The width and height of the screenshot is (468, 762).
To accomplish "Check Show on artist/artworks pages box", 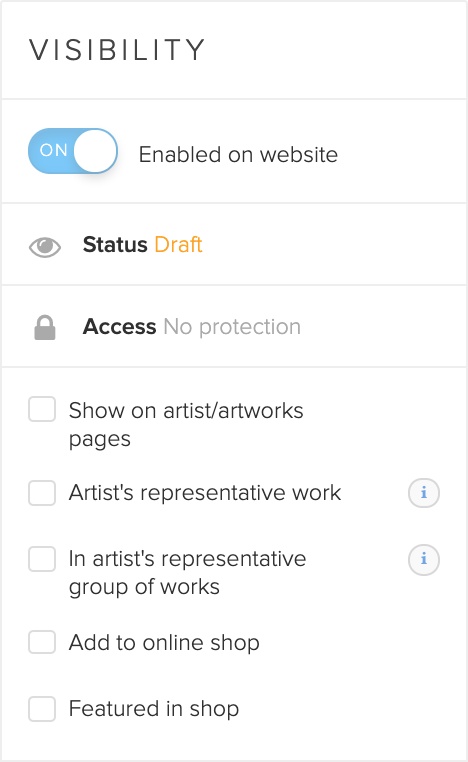I will [42, 409].
